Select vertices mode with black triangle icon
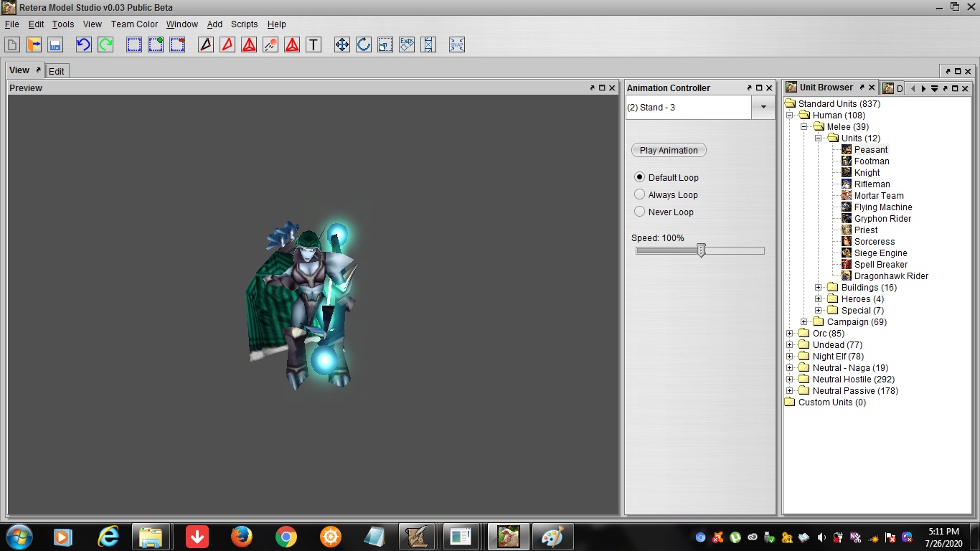Screen dimensions: 980x551 [x=206, y=44]
